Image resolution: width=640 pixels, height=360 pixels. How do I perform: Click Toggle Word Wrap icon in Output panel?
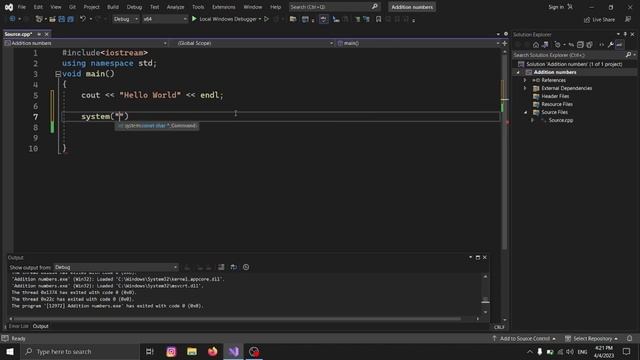point(233,267)
